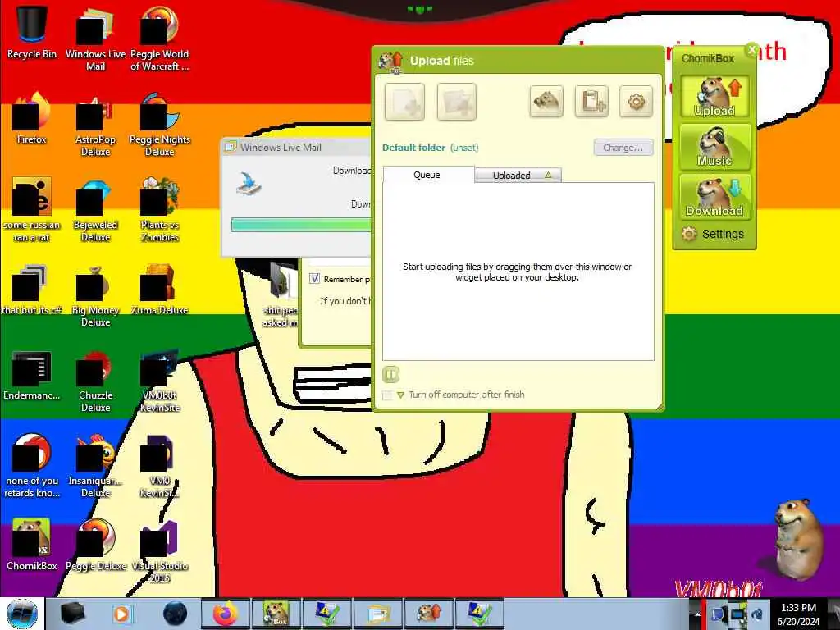Select the Chuzzle Deluxe desktop icon
Screen dimensions: 840x630
[x=95, y=381]
